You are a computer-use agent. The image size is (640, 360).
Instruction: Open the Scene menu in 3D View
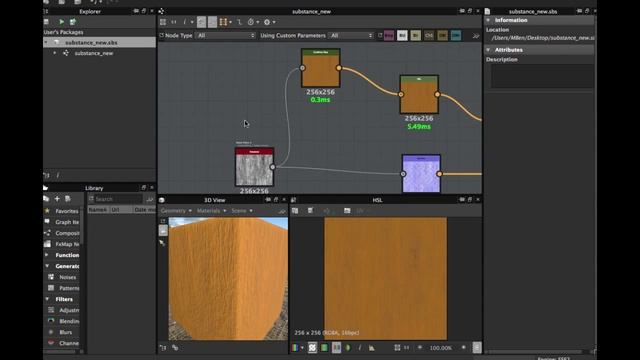[242, 211]
